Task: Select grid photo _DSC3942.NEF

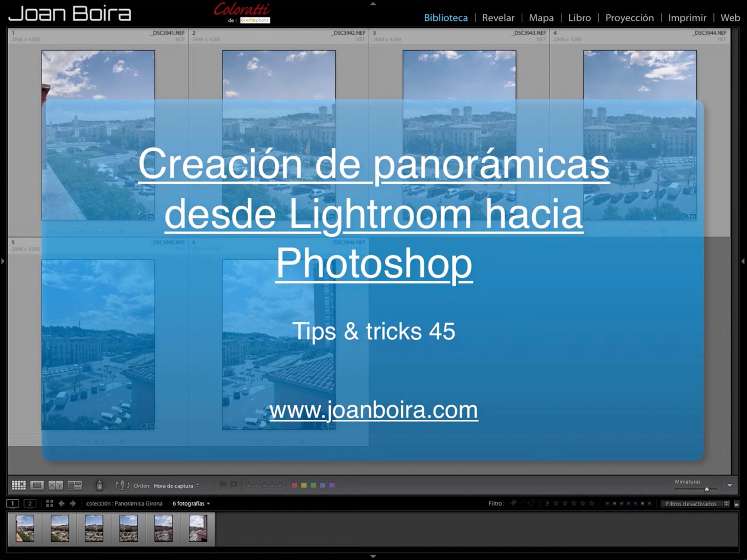Action: coord(279,135)
